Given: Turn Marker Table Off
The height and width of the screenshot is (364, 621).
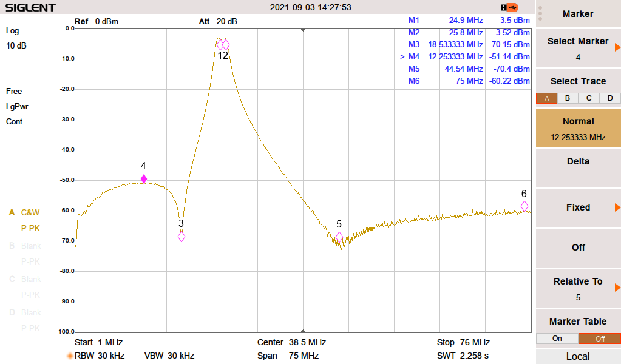Looking at the screenshot, I should 600,339.
